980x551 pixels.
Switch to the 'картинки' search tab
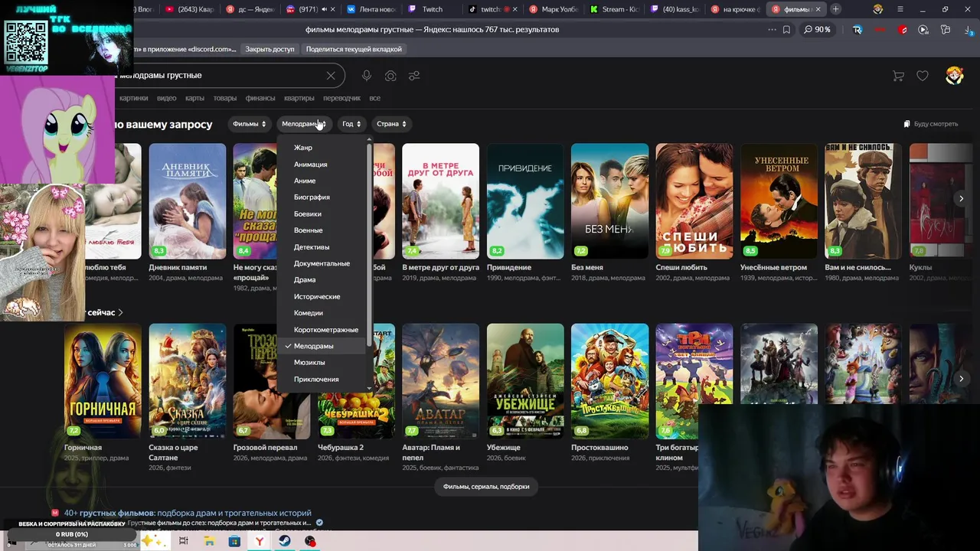pos(134,98)
